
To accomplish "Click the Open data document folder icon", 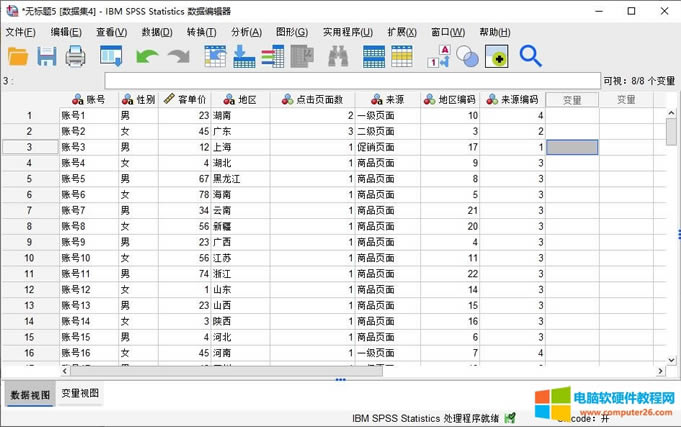I will [18, 57].
